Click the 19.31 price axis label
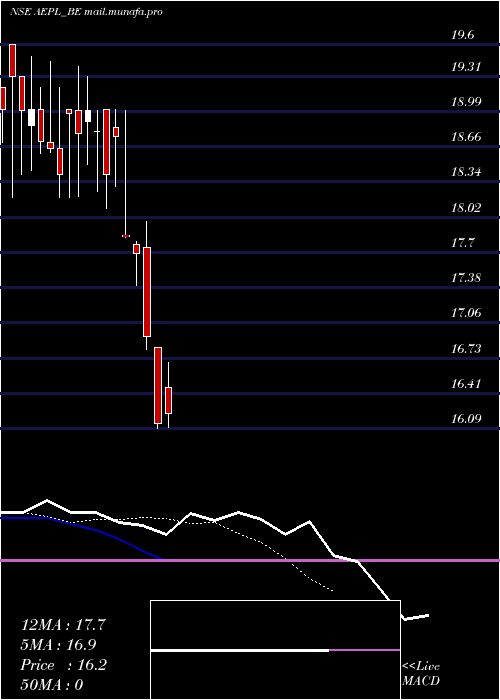 pos(466,67)
